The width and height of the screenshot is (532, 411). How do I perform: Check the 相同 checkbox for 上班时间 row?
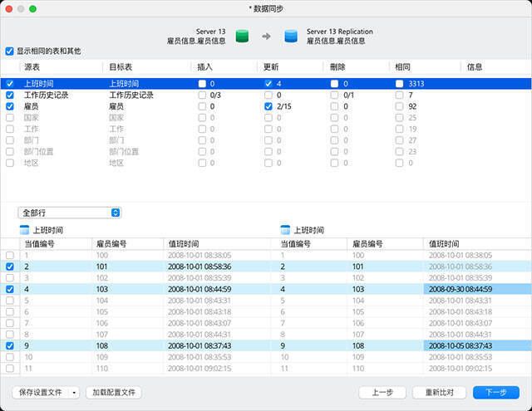(401, 84)
